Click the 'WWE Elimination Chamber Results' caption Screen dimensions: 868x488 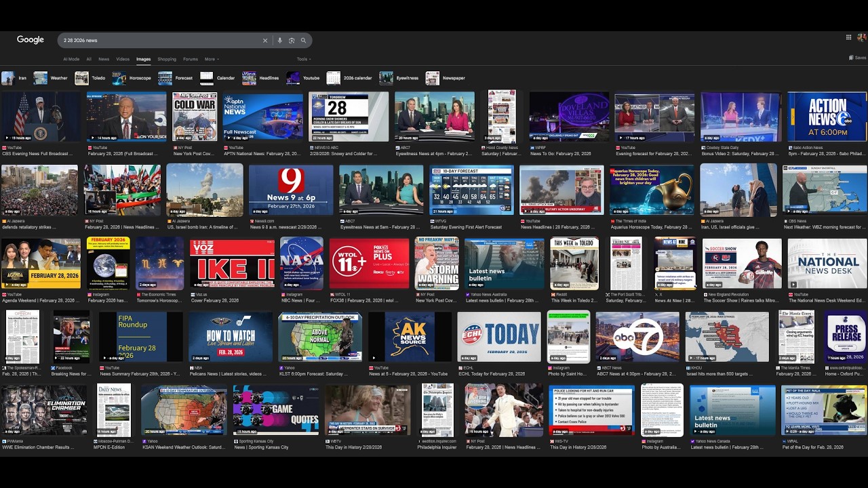[x=38, y=447]
